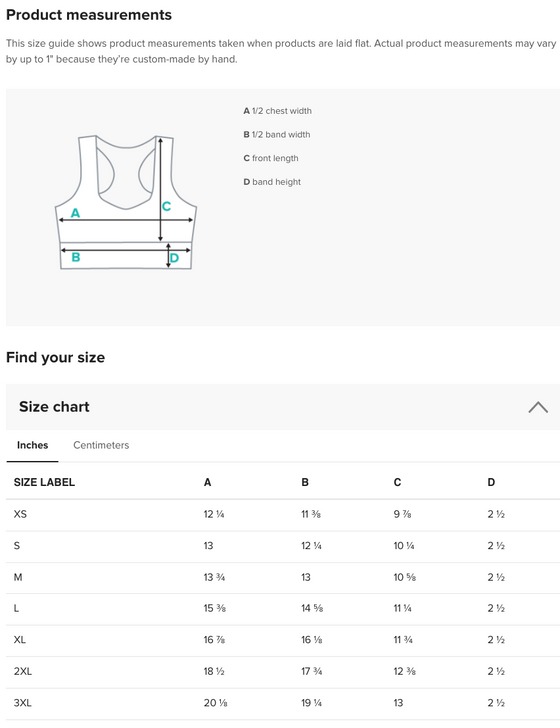Switch to the Centimeters tab
This screenshot has width=560, height=728.
101,445
